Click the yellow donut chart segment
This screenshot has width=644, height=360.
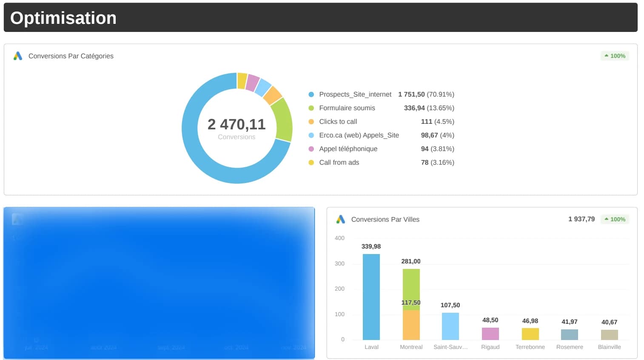pos(242,81)
